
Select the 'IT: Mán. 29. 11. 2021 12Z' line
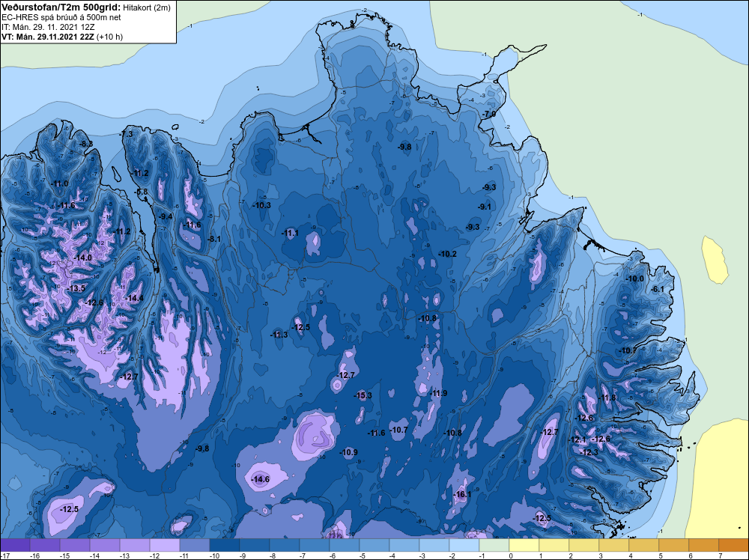pos(48,27)
